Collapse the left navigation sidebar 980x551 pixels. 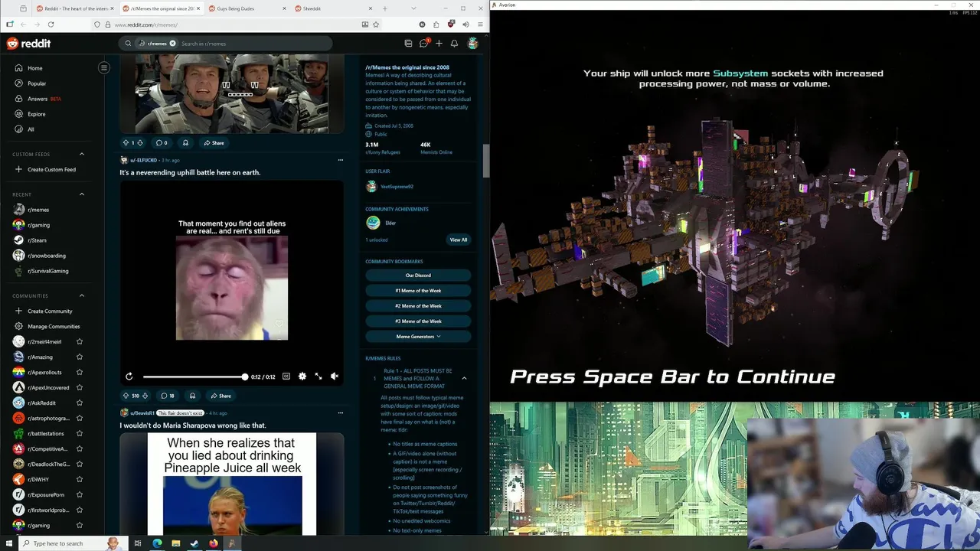coord(104,67)
